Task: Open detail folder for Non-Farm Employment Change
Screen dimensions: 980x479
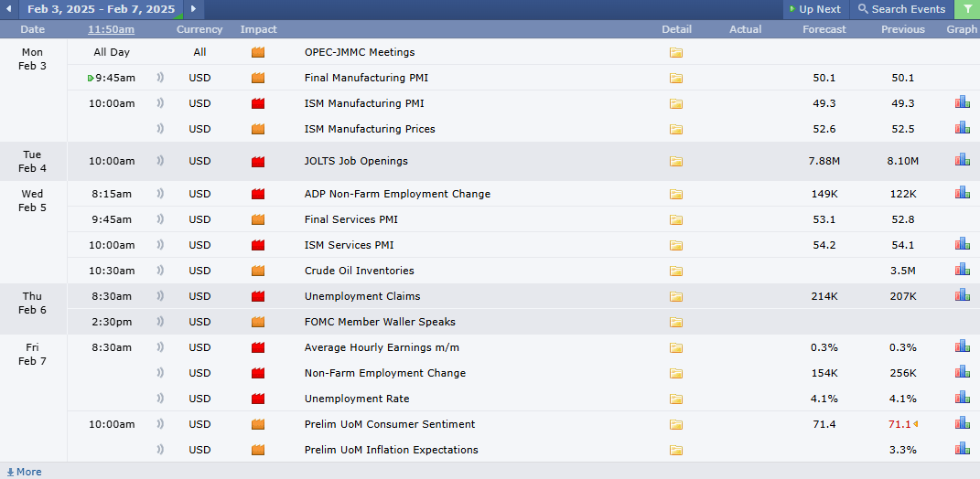Action: click(675, 374)
